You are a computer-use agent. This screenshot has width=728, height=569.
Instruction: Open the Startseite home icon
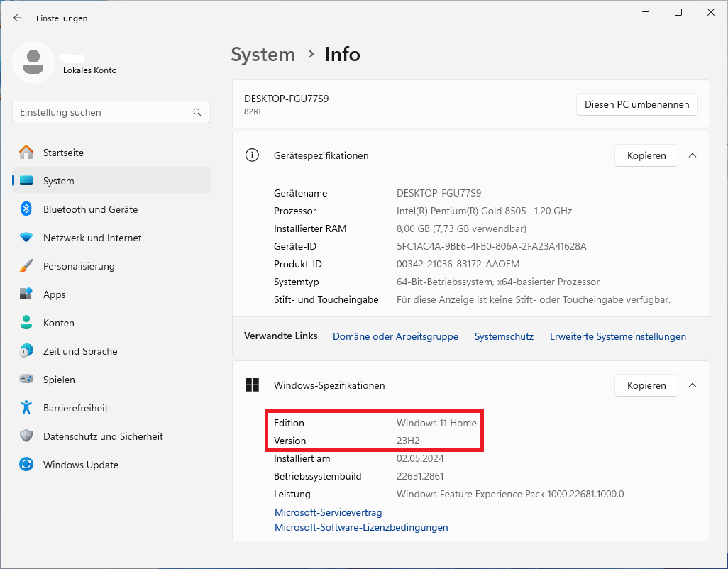point(26,153)
